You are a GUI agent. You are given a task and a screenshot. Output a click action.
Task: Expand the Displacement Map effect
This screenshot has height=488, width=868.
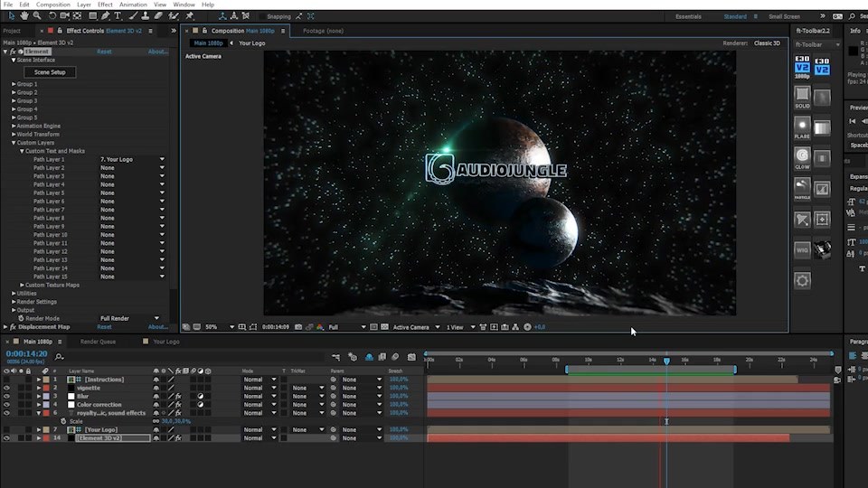coord(5,327)
